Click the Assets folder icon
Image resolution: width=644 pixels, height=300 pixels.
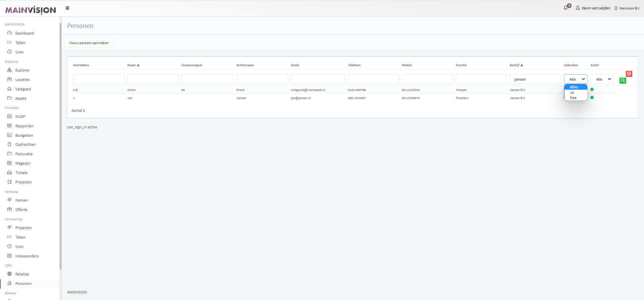click(x=9, y=98)
